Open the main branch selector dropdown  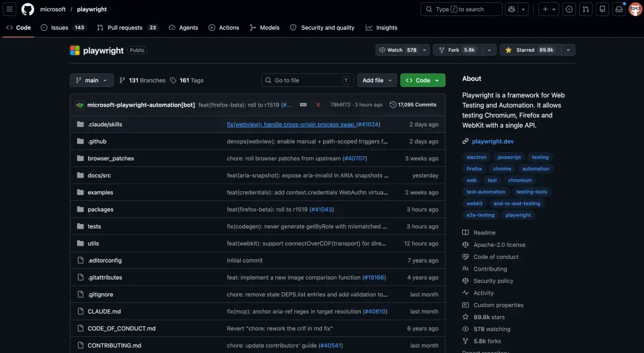[92, 80]
